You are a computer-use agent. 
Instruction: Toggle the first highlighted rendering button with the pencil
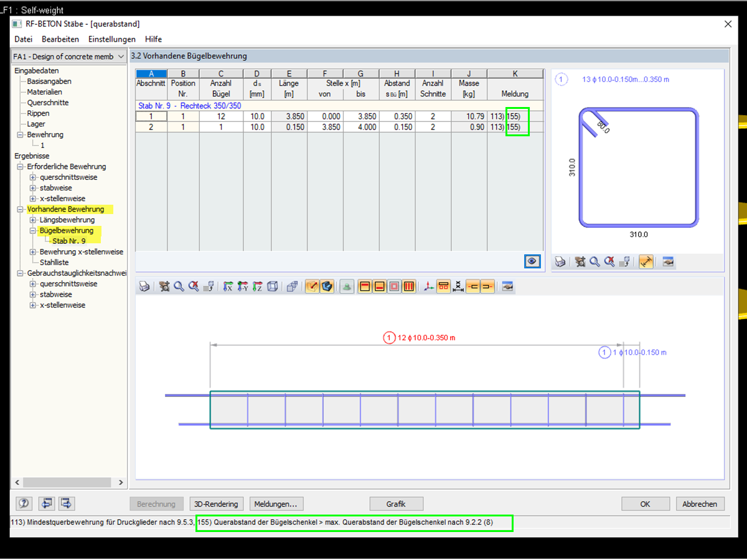[x=312, y=286]
